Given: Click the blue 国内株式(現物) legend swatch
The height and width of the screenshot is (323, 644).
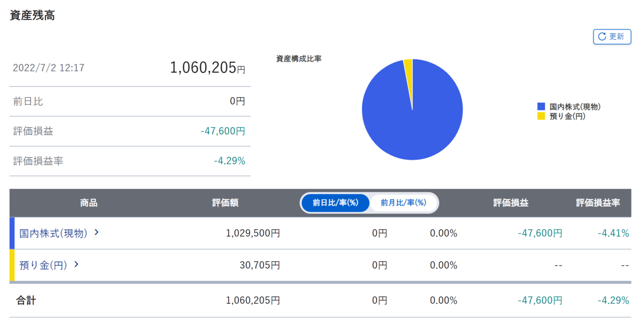Looking at the screenshot, I should 541,107.
